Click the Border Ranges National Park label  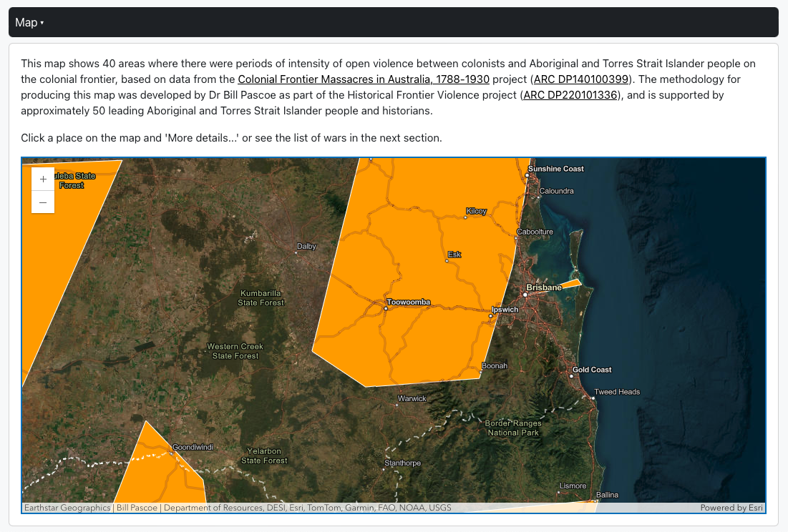click(513, 428)
